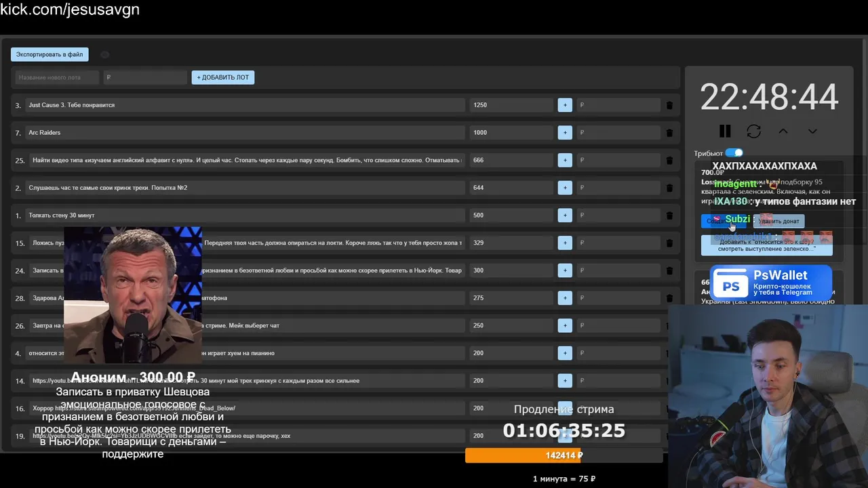Trash lot 28 worth 275
The image size is (868, 488).
pos(669,298)
